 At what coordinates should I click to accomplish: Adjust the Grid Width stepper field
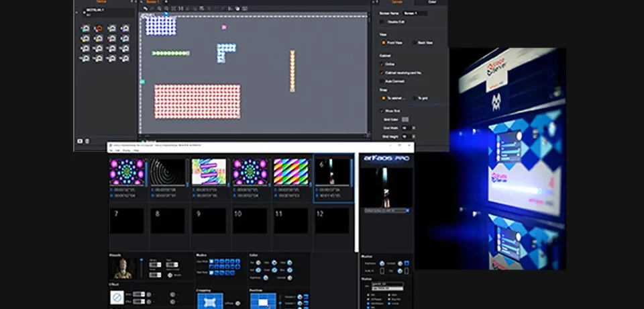click(405, 128)
